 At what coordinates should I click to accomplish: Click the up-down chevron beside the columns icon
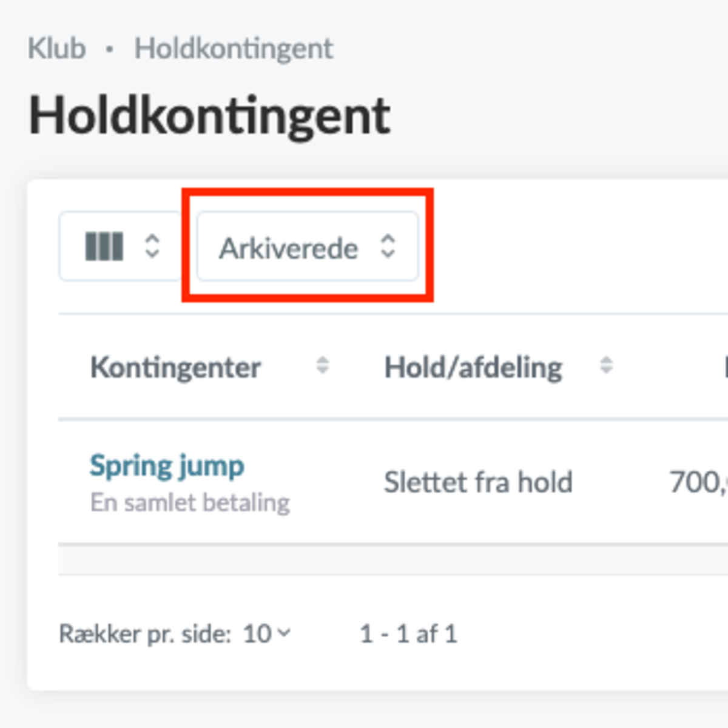[x=152, y=246]
